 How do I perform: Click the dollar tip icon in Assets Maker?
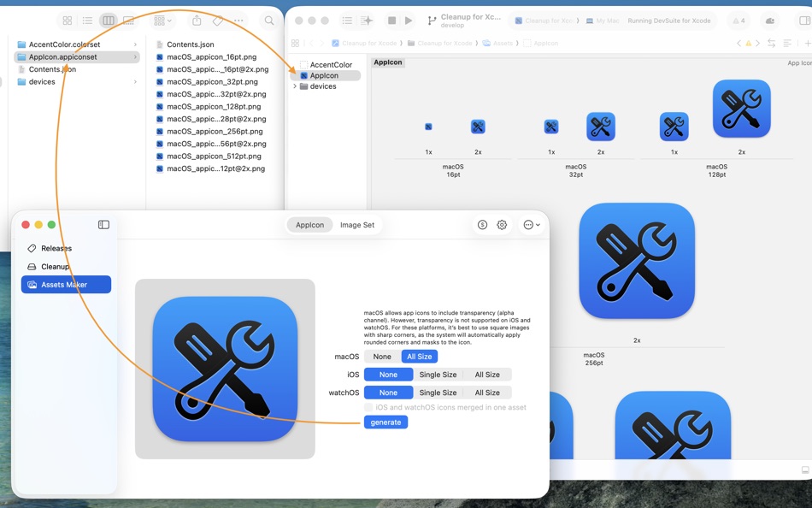[x=481, y=224]
